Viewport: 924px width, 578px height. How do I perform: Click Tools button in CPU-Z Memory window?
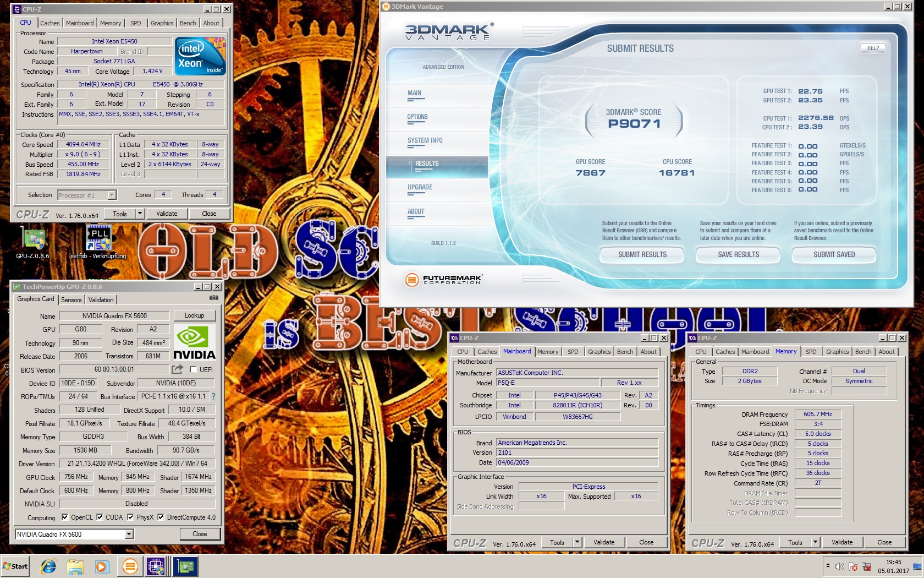795,542
